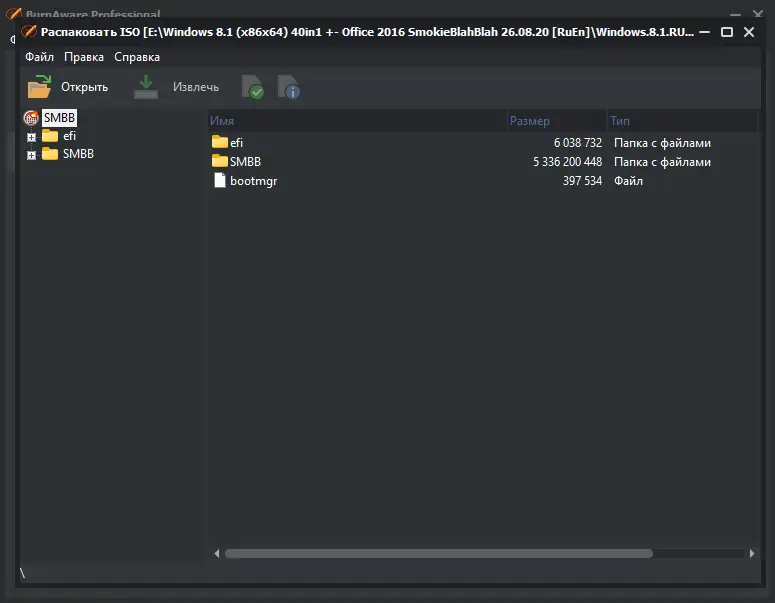Click the Файл type of bootmgr

628,181
